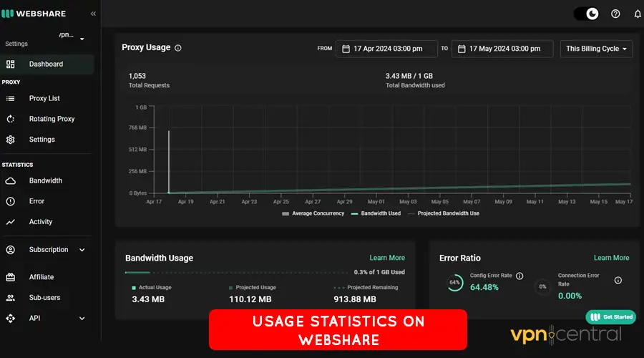Open notifications bell icon
Screen dimensions: 644x358
click(x=638, y=14)
